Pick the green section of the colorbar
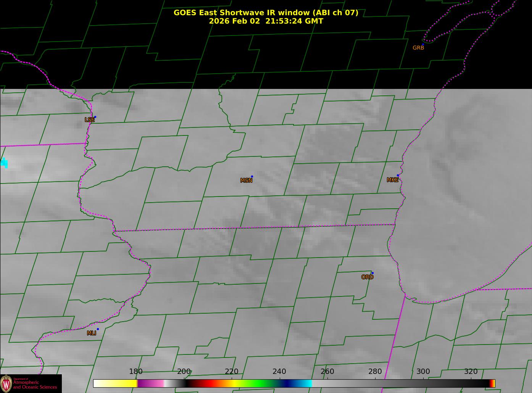This screenshot has width=532, height=393. pyautogui.click(x=260, y=383)
